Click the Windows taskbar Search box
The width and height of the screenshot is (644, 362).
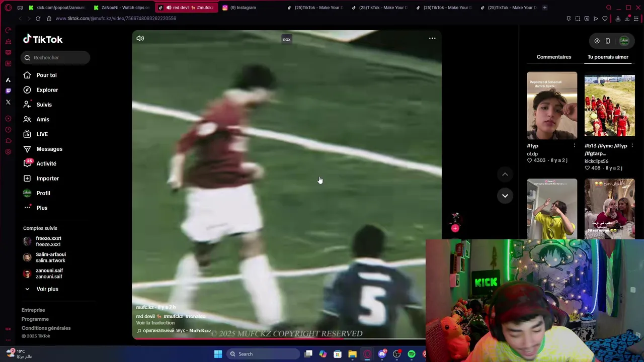263,354
